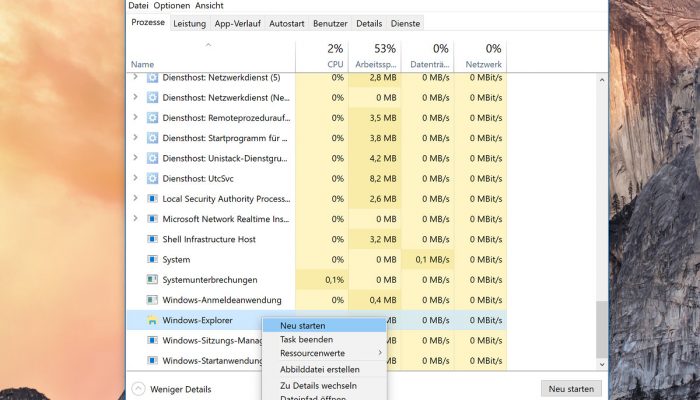Switch to the Dienste tab
700x400 pixels.
[x=405, y=24]
